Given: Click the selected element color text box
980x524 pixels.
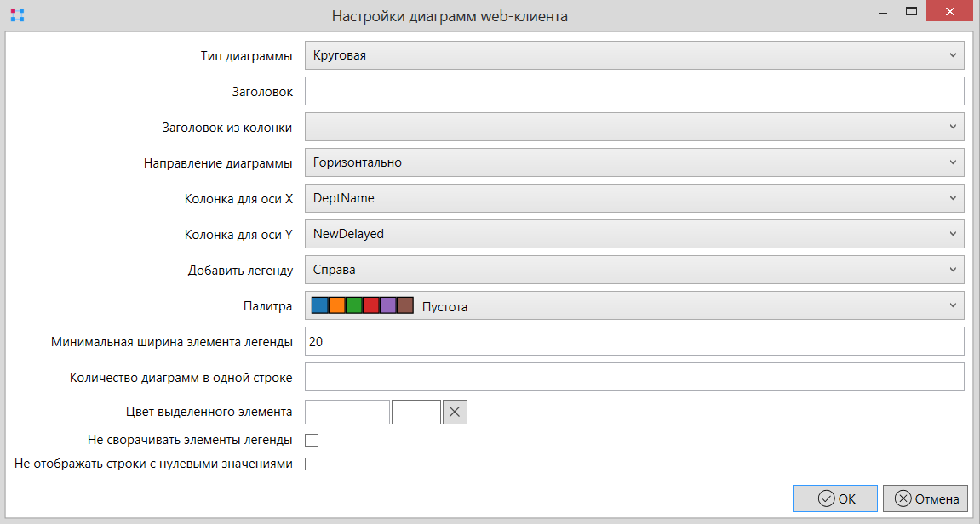Looking at the screenshot, I should click(347, 412).
